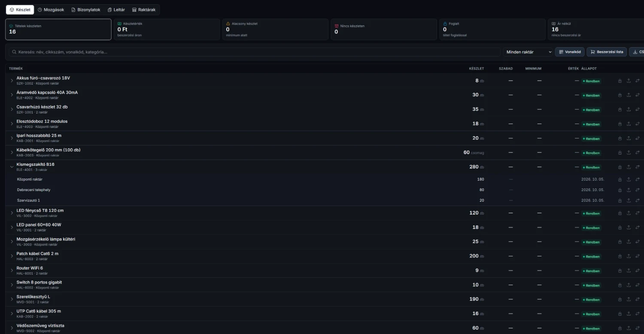The height and width of the screenshot is (334, 644).
Task: Click stock-out icon for LED fénycső T8 120 cm
Action: (x=629, y=213)
